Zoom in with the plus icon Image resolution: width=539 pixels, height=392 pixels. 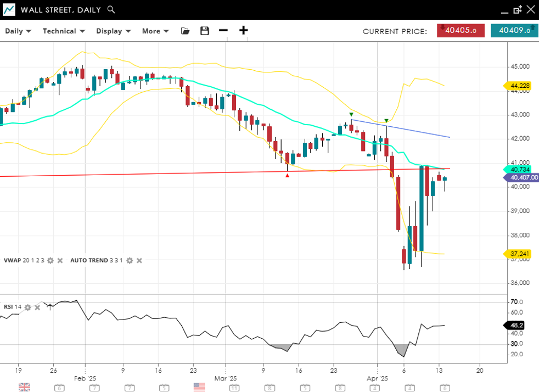[243, 31]
